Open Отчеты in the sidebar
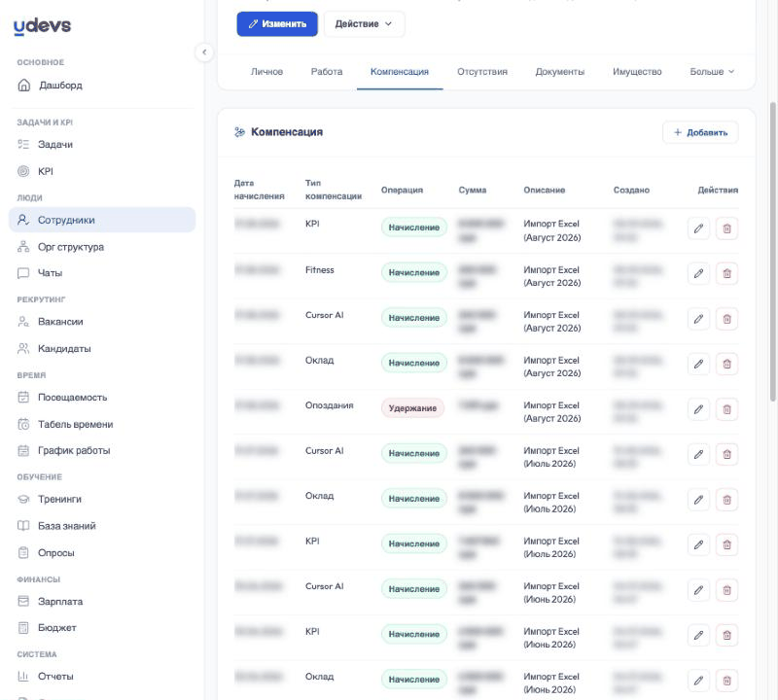The image size is (778, 700). (x=55, y=677)
